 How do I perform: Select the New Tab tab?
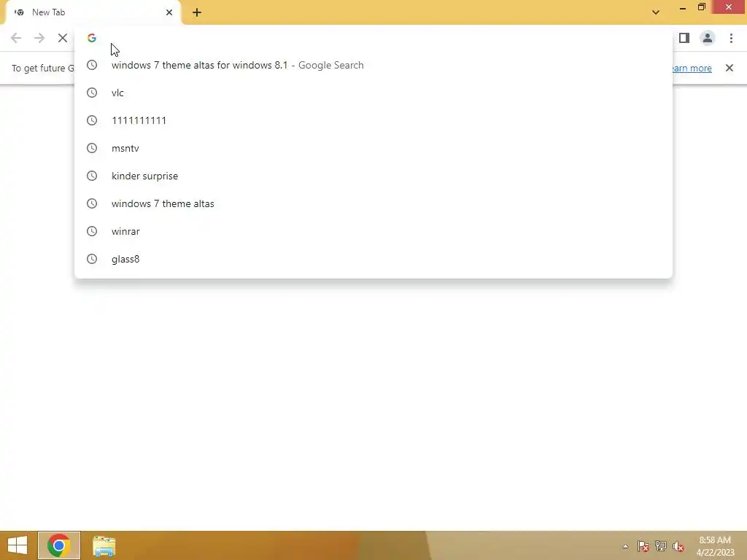[93, 12]
